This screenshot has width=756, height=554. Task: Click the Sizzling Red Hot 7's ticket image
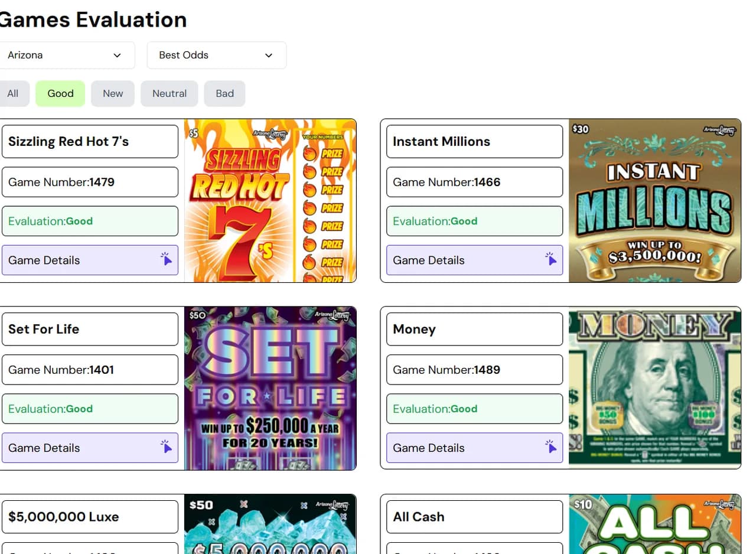point(271,201)
